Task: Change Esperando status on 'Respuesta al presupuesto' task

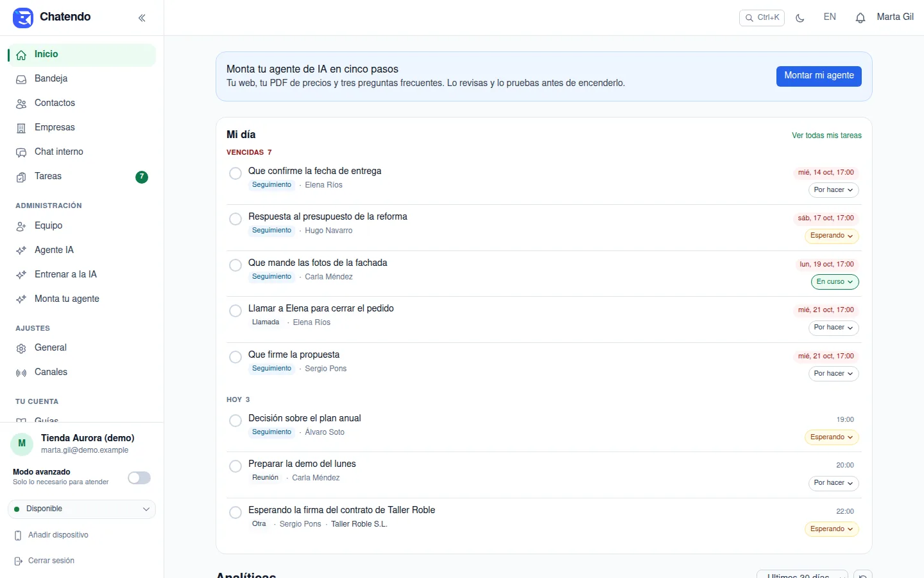Action: pyautogui.click(x=832, y=236)
